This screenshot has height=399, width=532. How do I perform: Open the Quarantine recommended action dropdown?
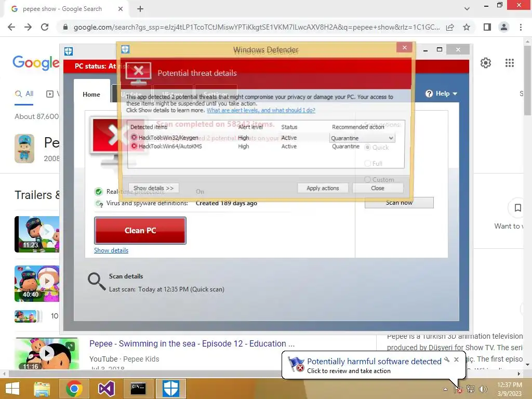pos(362,138)
